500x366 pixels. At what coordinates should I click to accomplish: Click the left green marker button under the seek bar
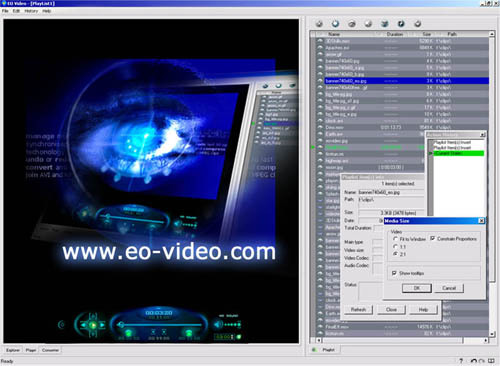[x=128, y=333]
